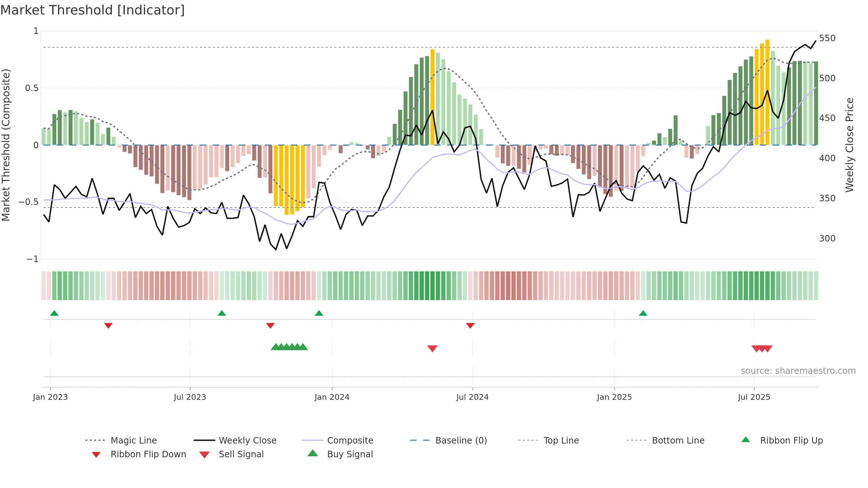Click the ribbon flip up marker after Jan 2025
Image resolution: width=868 pixels, height=488 pixels.
tap(643, 313)
